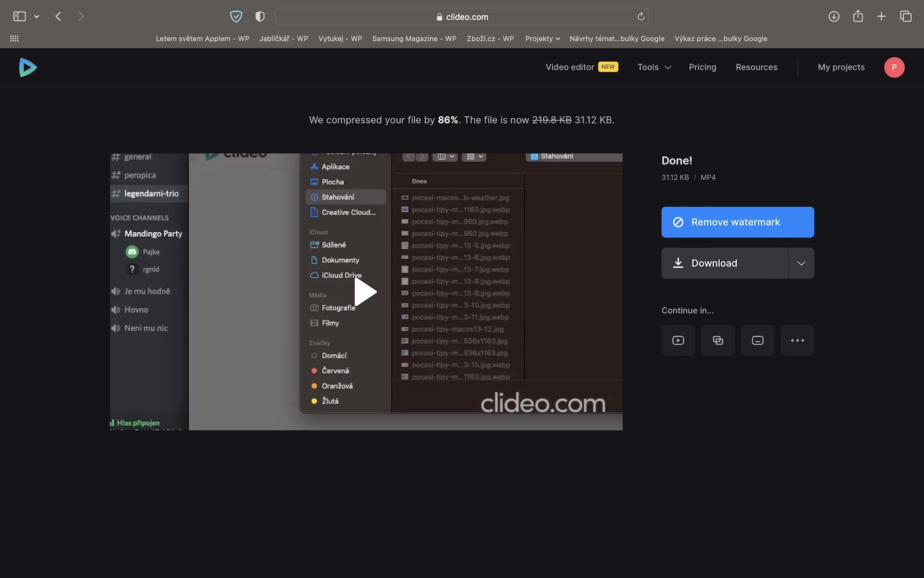Go forward to the next page
The image size is (924, 578).
(81, 17)
